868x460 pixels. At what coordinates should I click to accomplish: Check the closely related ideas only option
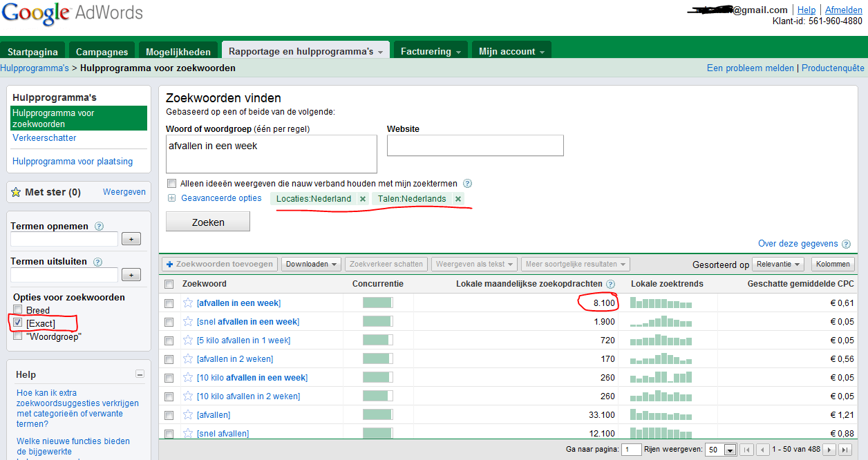pos(171,184)
